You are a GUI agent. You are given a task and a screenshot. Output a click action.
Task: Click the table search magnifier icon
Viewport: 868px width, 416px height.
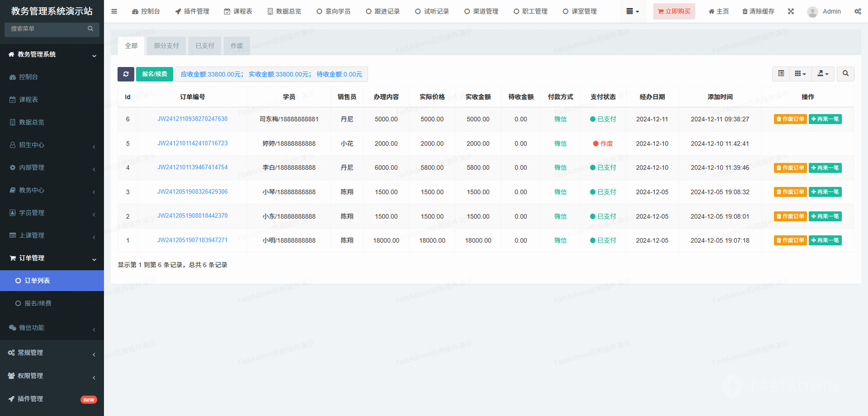pos(845,74)
